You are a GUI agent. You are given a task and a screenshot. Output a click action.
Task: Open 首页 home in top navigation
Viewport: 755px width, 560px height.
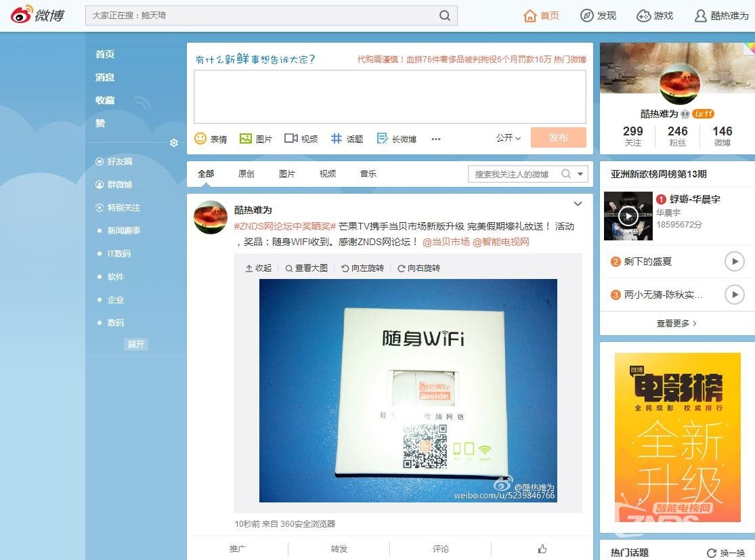[541, 16]
